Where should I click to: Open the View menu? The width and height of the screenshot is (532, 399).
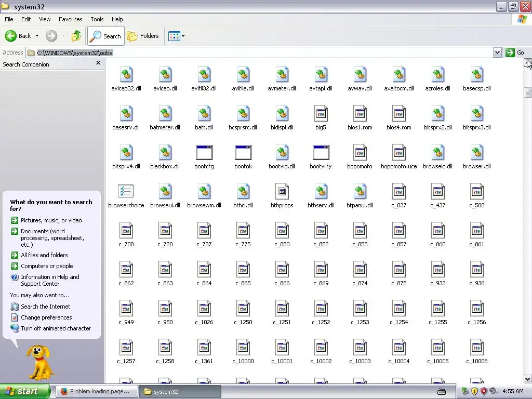pyautogui.click(x=45, y=19)
